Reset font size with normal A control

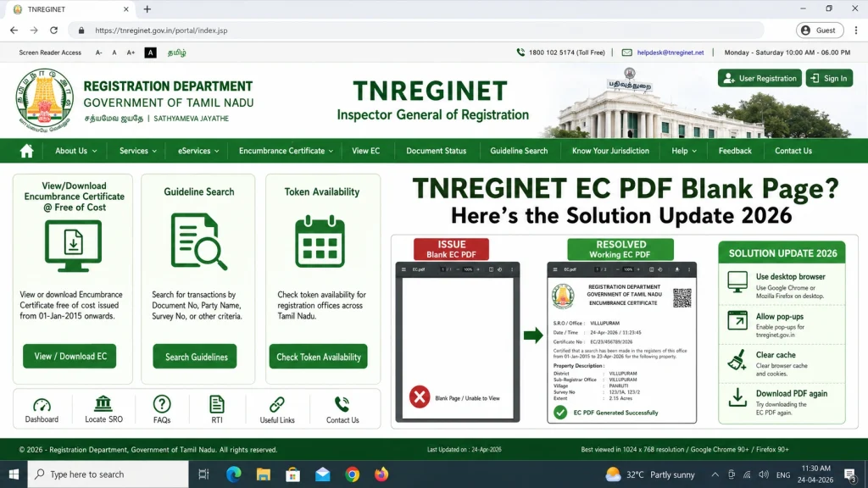pos(114,53)
